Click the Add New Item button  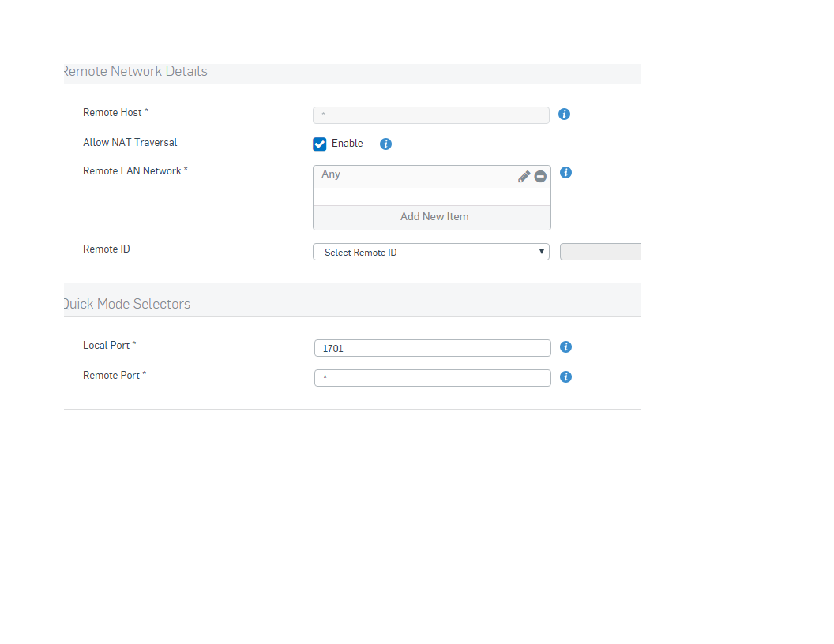432,217
